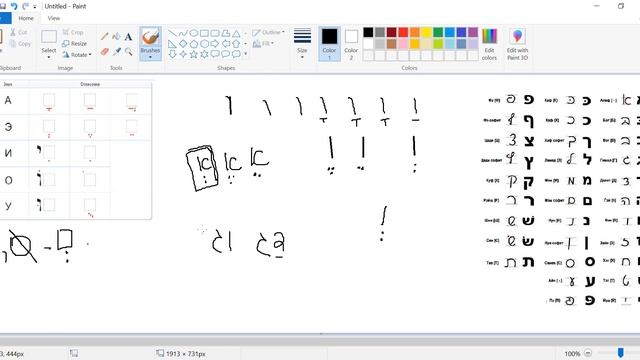Screen dimensions: 640x360
Task: Choose the Rectangle shape
Action: click(204, 33)
